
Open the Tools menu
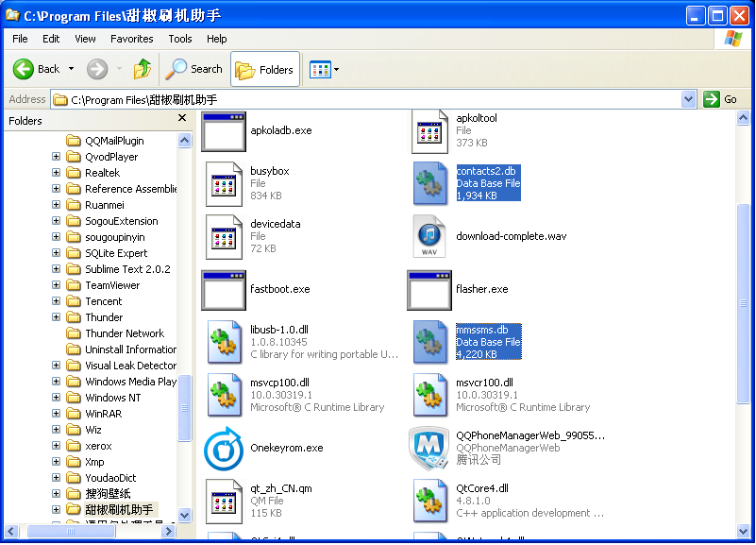tap(180, 39)
